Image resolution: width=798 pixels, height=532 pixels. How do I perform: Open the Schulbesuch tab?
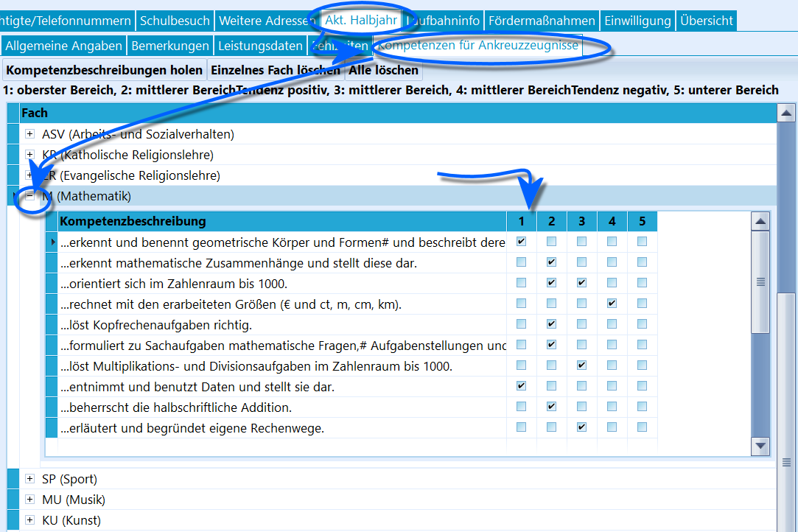pyautogui.click(x=175, y=21)
